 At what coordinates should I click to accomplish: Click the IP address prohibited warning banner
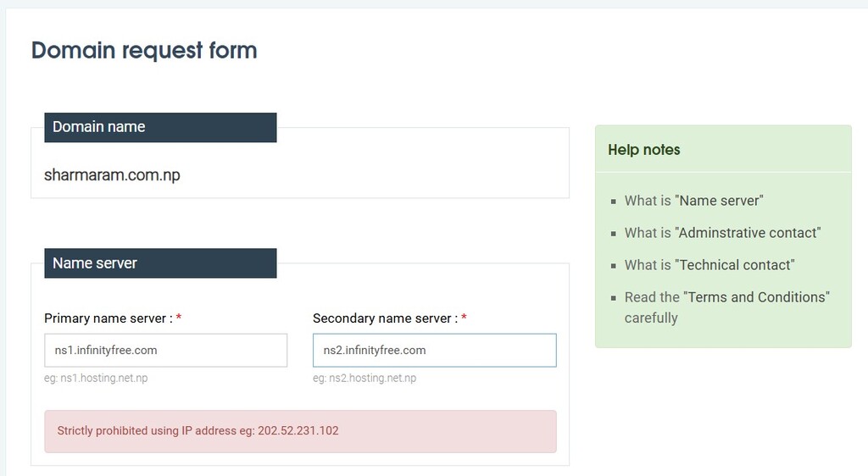(300, 431)
